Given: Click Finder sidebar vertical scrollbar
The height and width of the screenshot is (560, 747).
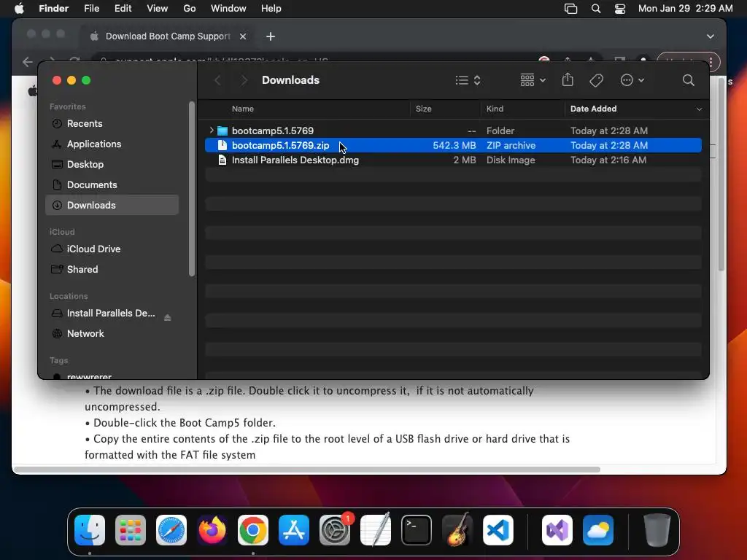Looking at the screenshot, I should tap(192, 189).
